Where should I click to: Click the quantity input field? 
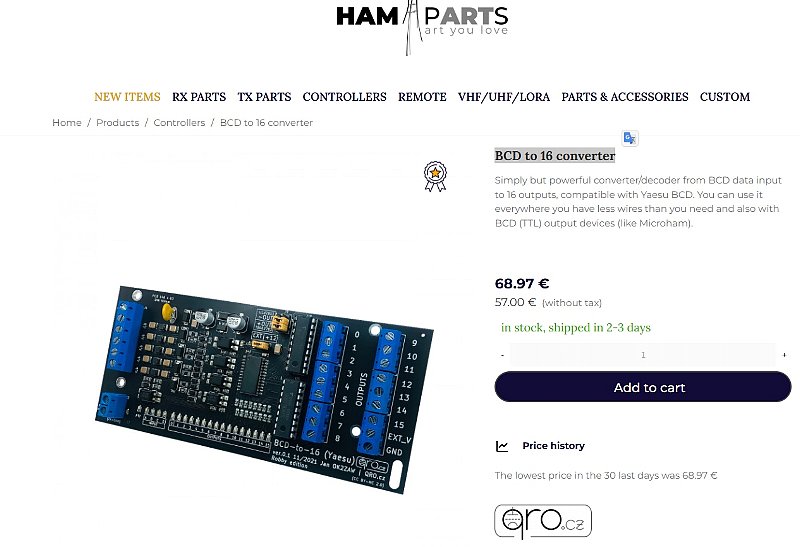point(643,355)
